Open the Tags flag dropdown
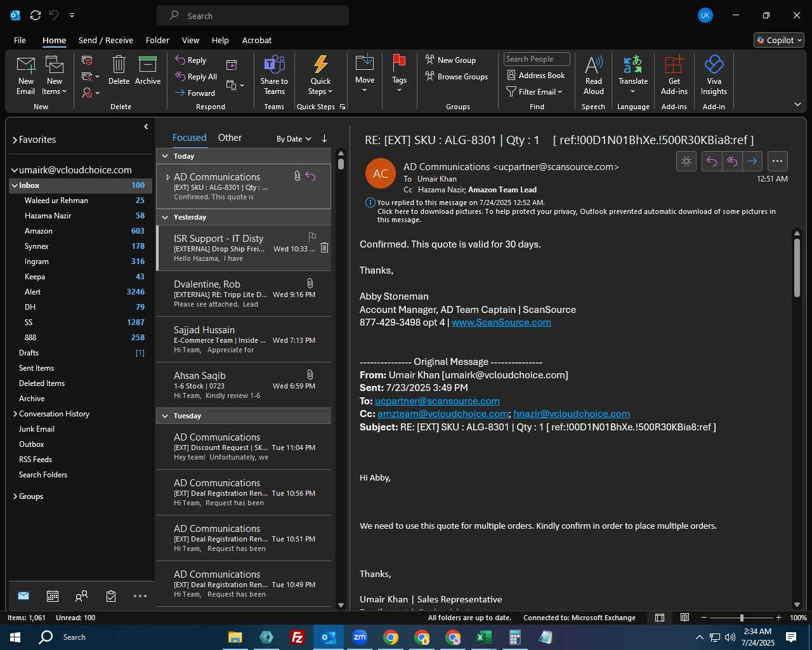Image resolution: width=812 pixels, height=650 pixels. tap(399, 74)
